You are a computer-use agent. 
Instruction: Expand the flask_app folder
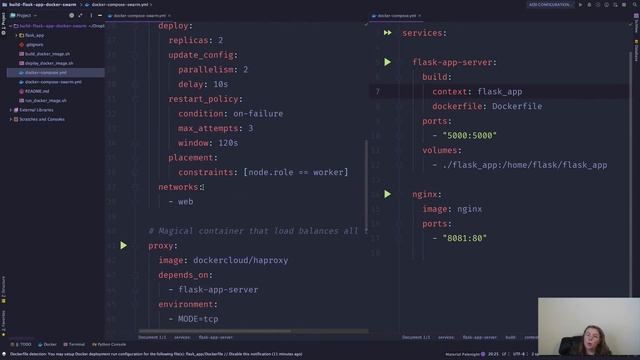coord(16,36)
